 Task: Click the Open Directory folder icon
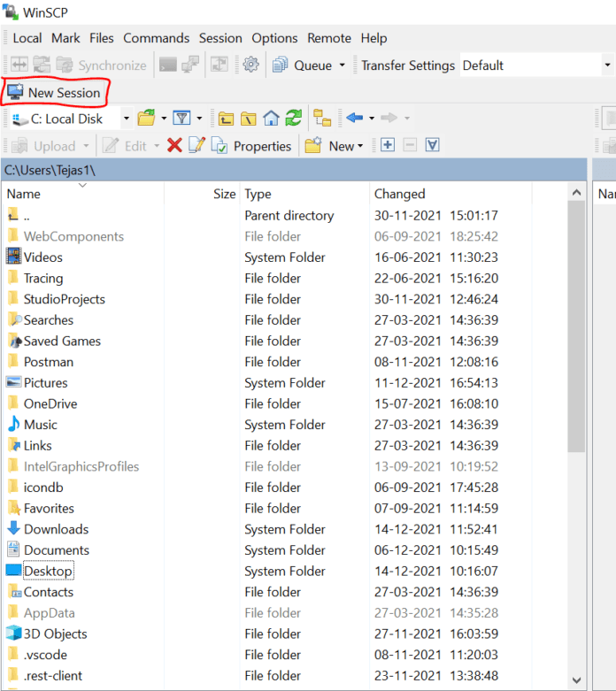click(x=147, y=118)
